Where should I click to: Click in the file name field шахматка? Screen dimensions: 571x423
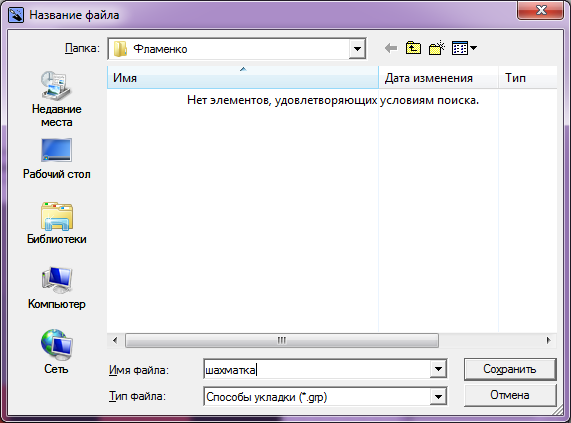(317, 369)
